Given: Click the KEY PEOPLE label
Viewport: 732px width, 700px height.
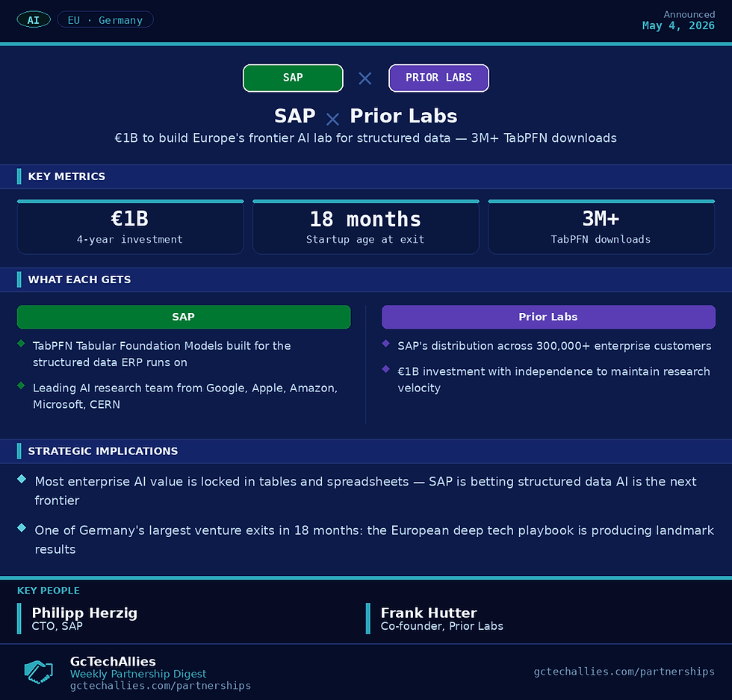Looking at the screenshot, I should tap(48, 591).
